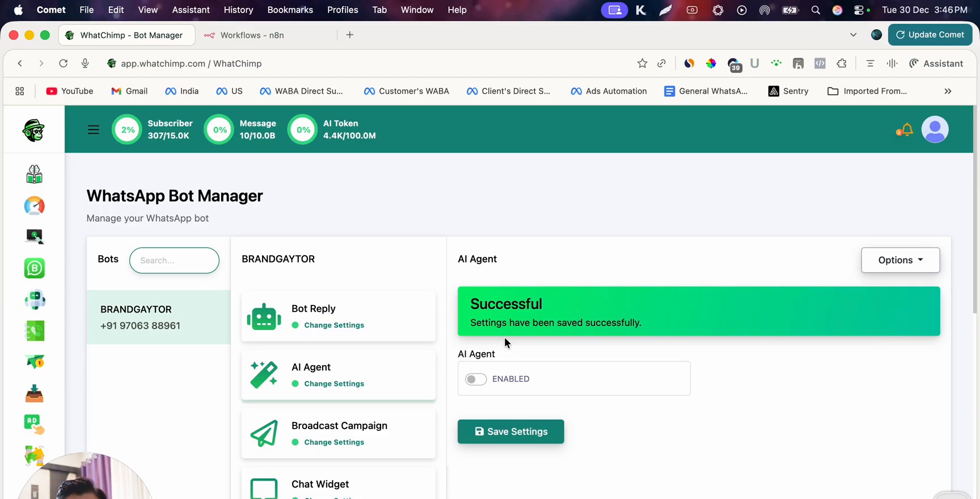Click the Save Settings button
980x499 pixels.
(511, 432)
